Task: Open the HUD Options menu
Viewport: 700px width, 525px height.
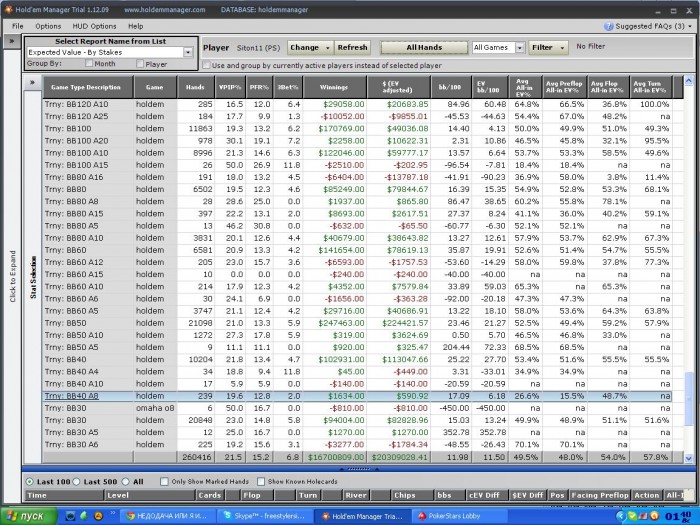Action: [94, 26]
